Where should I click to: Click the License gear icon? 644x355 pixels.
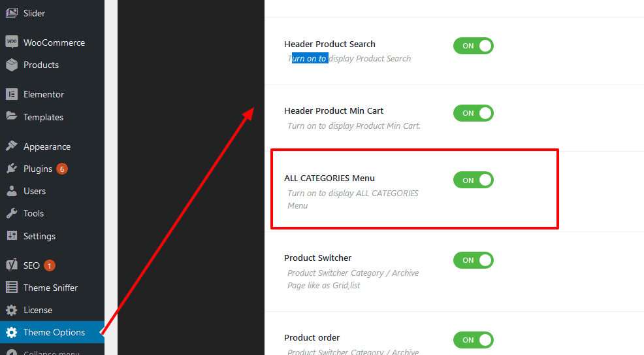point(12,310)
